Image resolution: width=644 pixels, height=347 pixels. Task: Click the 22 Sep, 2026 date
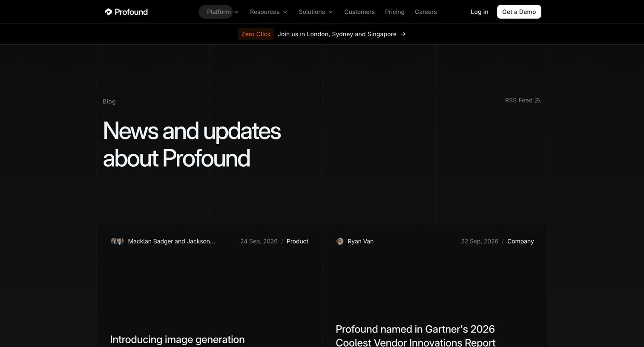(479, 241)
